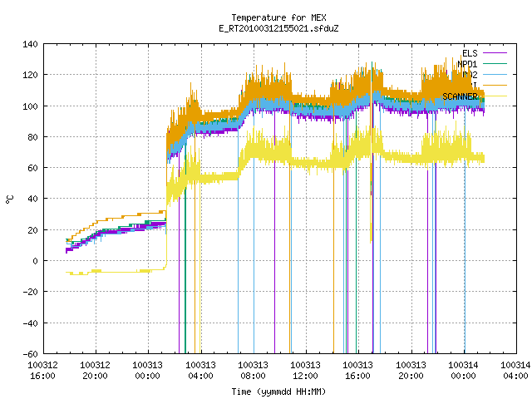Click the -60 y-axis tick label
The height and width of the screenshot is (399, 532).
point(30,354)
